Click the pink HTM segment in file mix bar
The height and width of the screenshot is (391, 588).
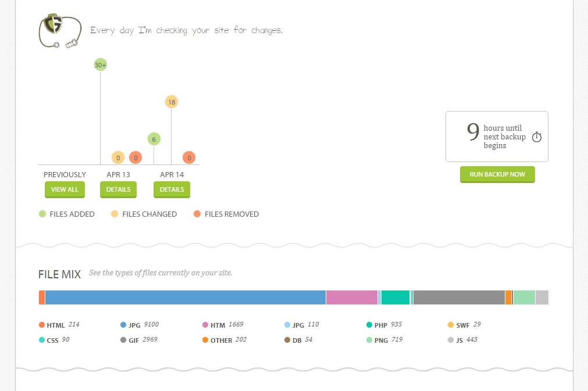click(x=352, y=297)
